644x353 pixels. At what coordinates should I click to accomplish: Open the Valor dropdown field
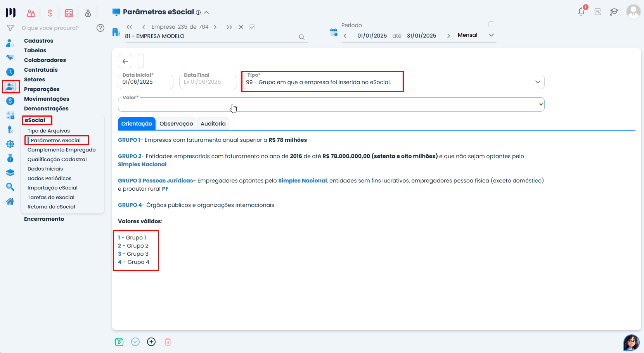point(331,105)
